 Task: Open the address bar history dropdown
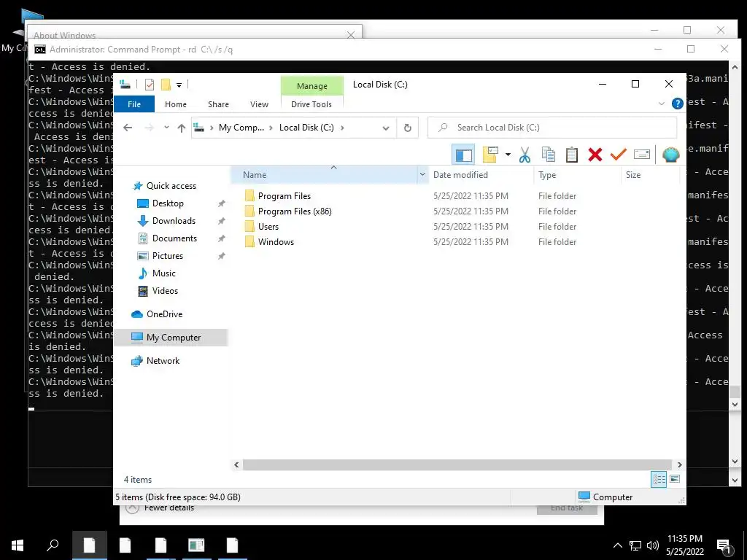click(x=386, y=128)
